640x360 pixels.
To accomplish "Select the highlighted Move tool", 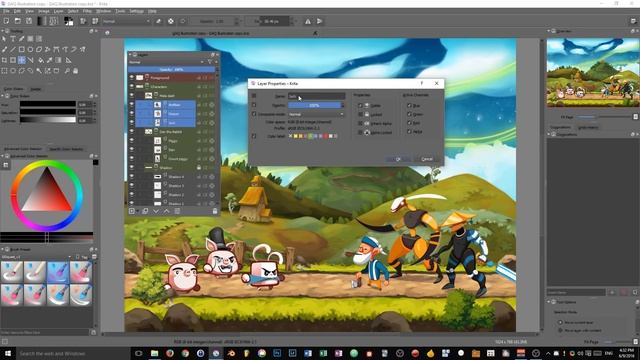I will pyautogui.click(x=22, y=60).
